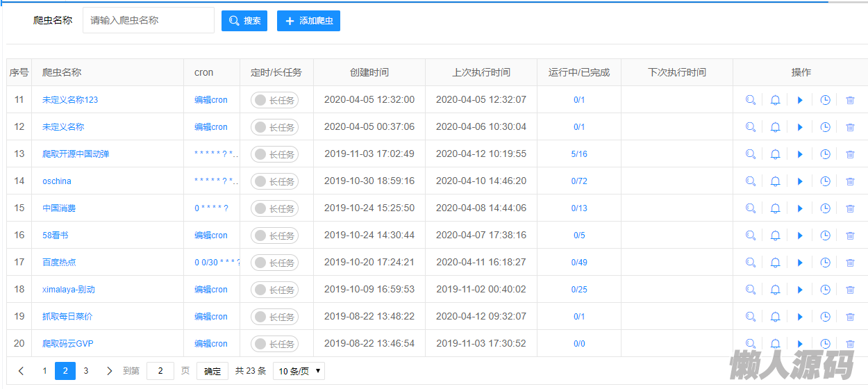Go to previous page with left chevron
868x389 pixels.
[x=21, y=371]
